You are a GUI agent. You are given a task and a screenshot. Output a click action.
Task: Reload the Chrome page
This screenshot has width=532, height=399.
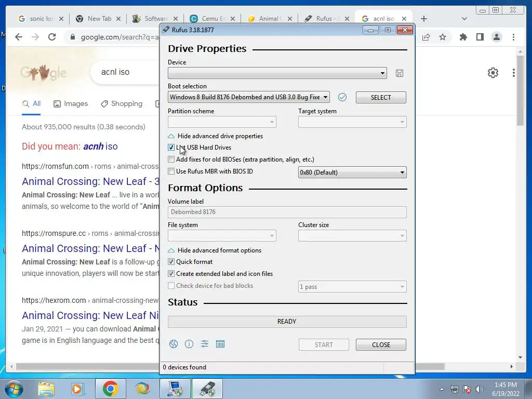52,37
